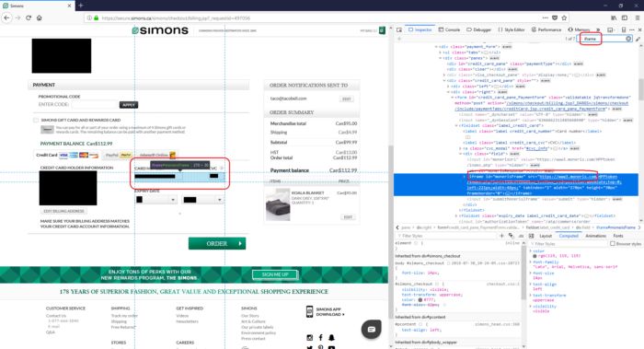Reload the page with the refresh icon
644x349 pixels.
[x=29, y=17]
